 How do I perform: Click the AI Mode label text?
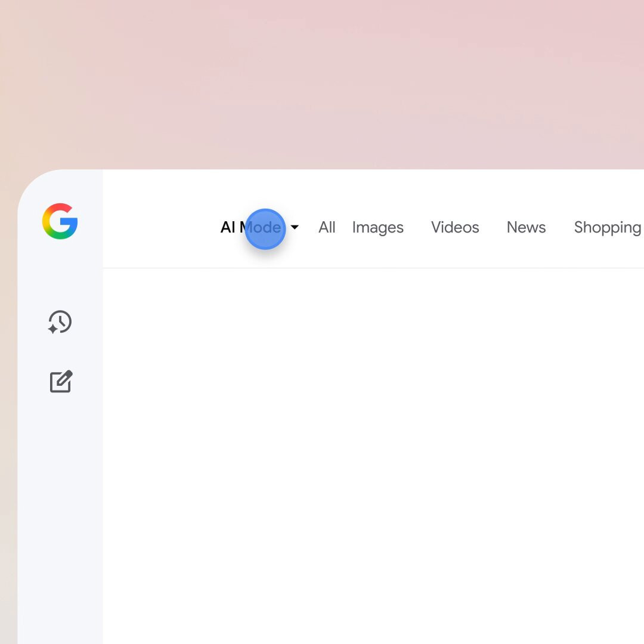(251, 227)
